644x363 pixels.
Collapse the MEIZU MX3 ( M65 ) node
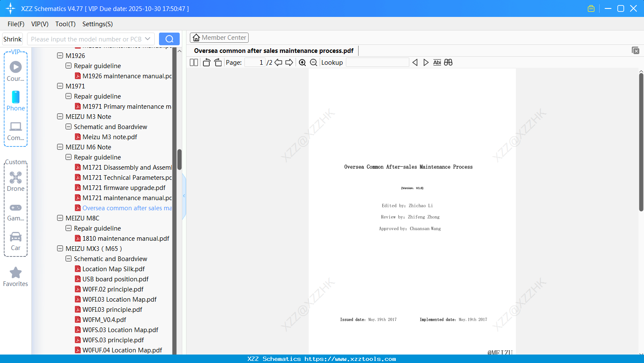60,248
